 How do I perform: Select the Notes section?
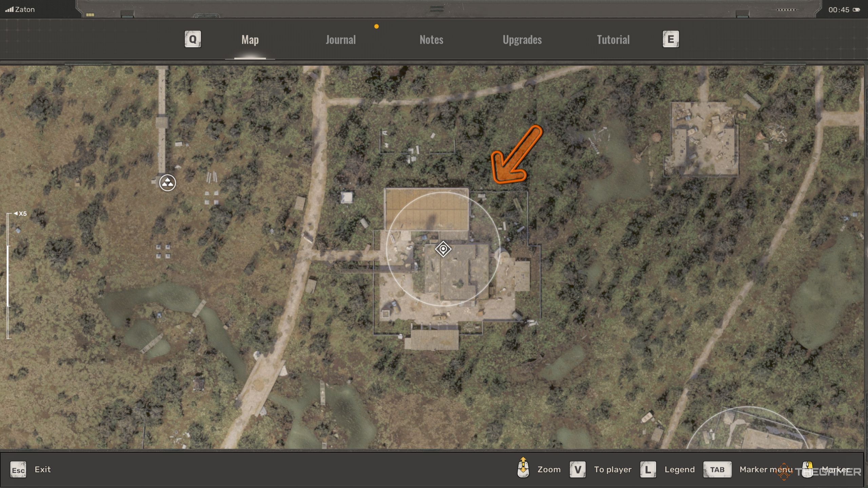coord(431,39)
